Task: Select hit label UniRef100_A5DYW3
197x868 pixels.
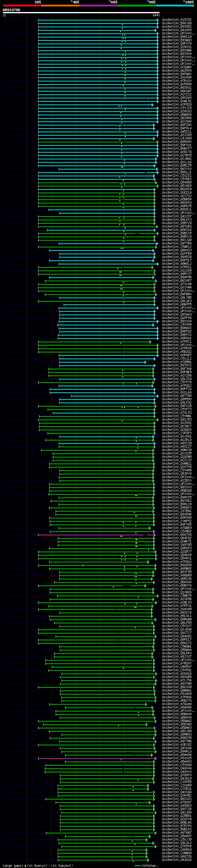Action: tap(177, 724)
